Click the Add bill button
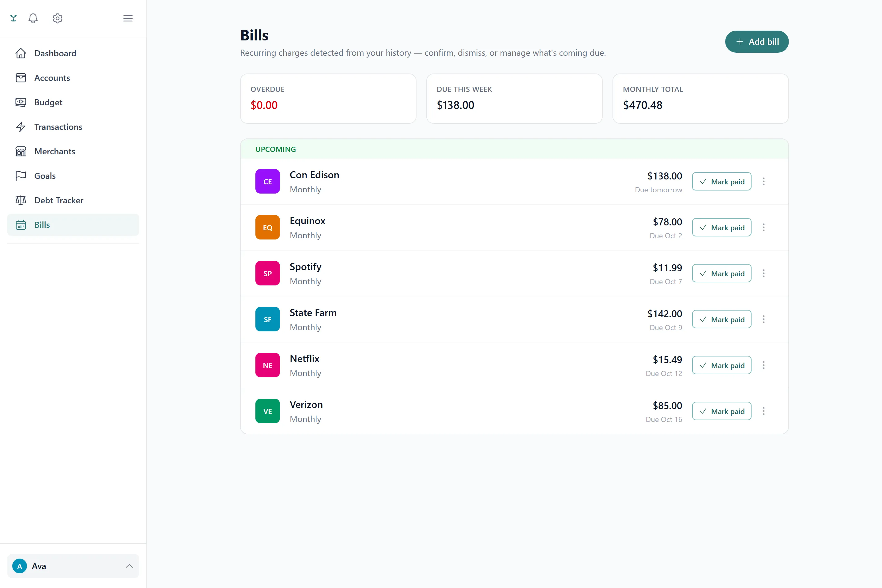The width and height of the screenshot is (882, 588). [x=757, y=42]
